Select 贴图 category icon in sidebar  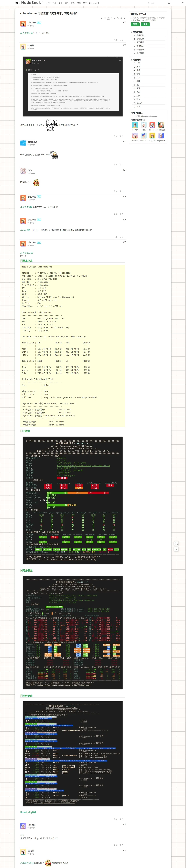(x=134, y=96)
